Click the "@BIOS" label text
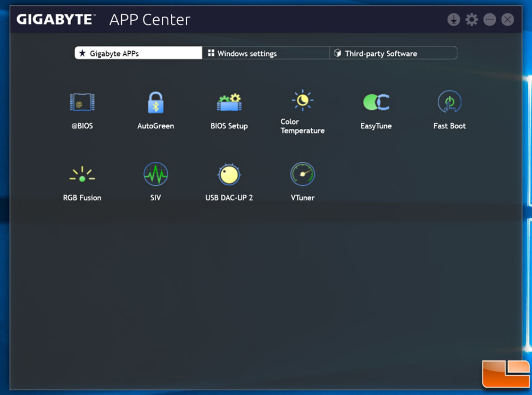 [82, 126]
